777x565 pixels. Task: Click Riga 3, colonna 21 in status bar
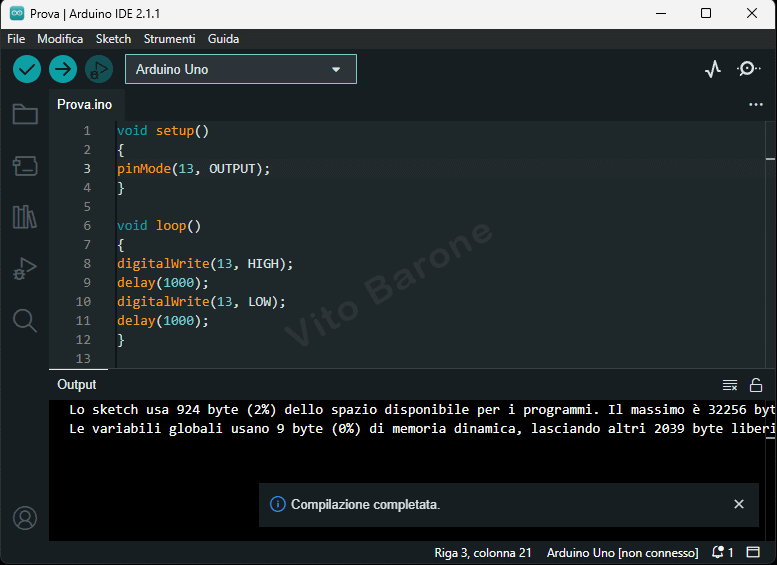point(483,553)
